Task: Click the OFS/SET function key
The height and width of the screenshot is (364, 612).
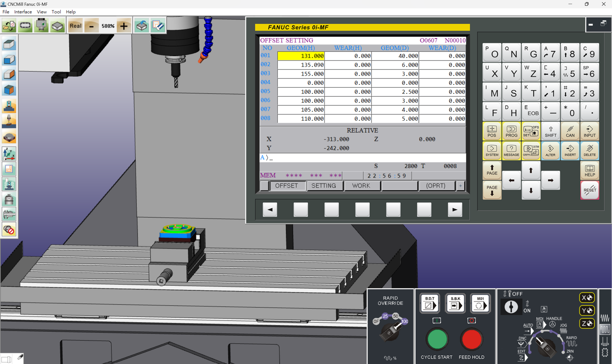Action: pos(531,131)
